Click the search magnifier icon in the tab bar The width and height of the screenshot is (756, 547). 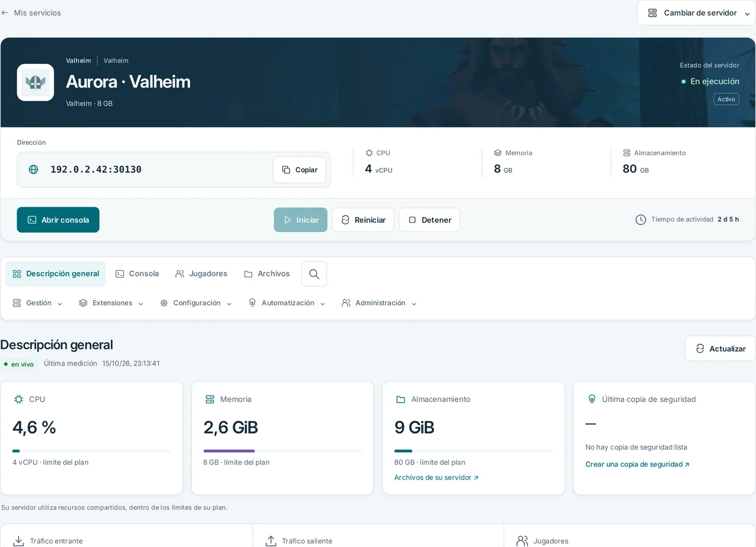[x=314, y=274]
